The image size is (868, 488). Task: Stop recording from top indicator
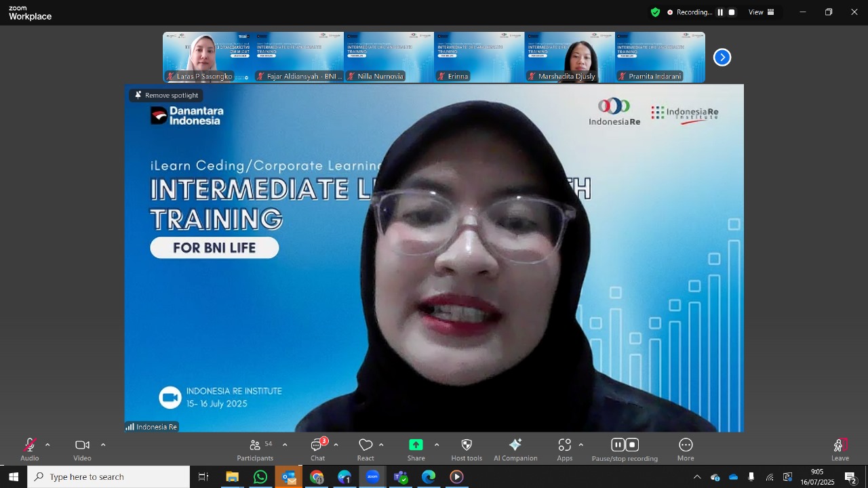click(x=732, y=12)
